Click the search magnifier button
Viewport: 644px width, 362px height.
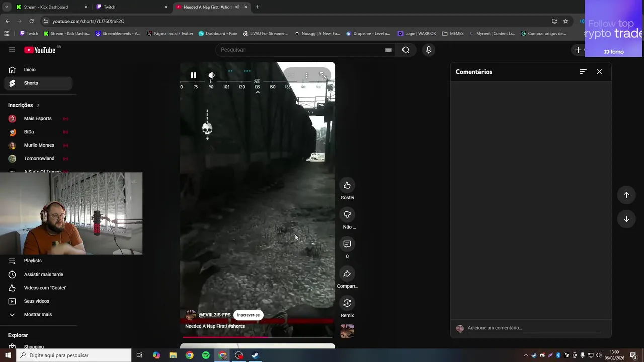[406, 50]
